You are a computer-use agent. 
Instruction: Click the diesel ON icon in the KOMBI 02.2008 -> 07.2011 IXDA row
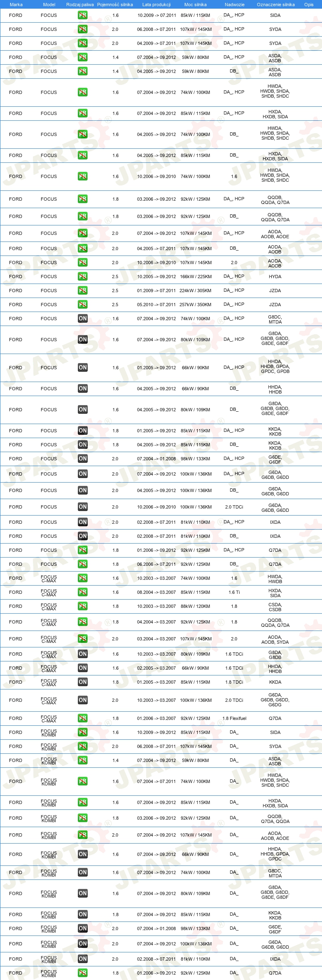coord(83,959)
